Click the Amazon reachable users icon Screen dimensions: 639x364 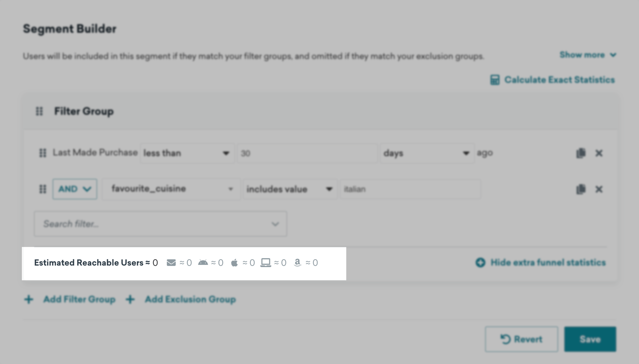coord(297,263)
